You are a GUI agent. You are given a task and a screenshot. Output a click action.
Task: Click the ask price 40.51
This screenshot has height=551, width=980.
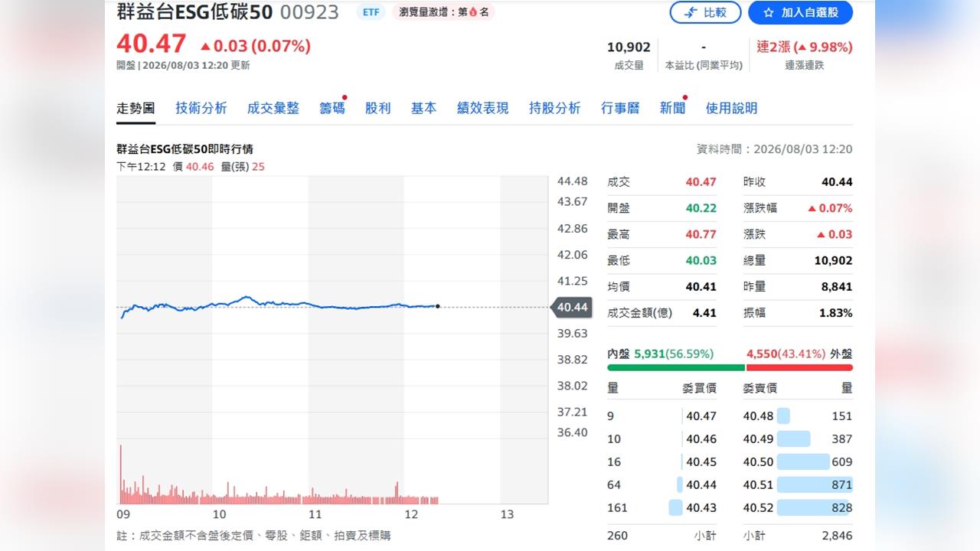click(x=758, y=484)
